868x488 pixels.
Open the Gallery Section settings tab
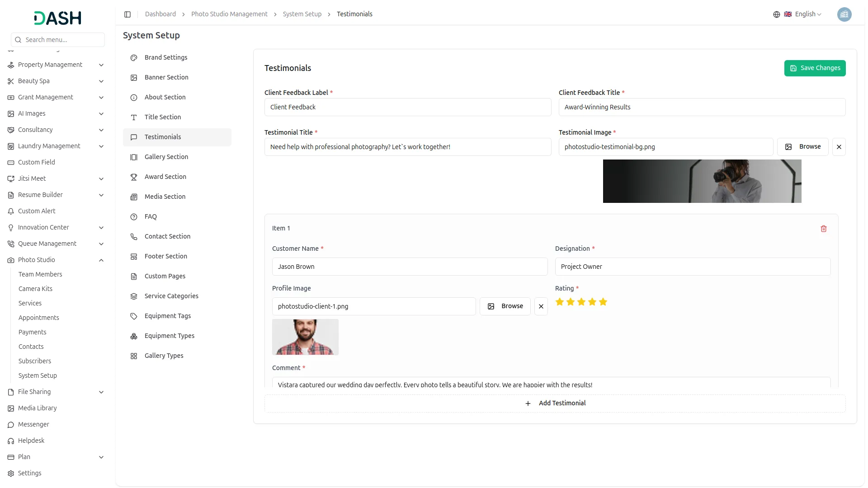(166, 157)
